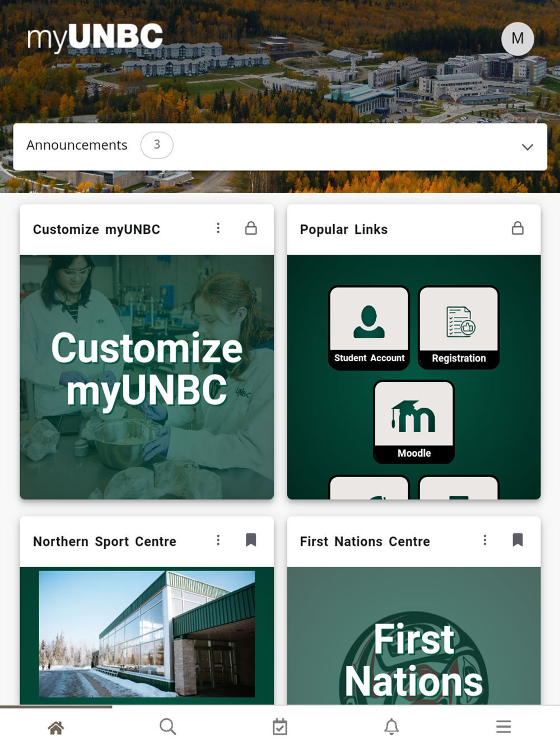Click the Announcements count badge showing 3
Screen dimensions: 560x747
click(157, 145)
